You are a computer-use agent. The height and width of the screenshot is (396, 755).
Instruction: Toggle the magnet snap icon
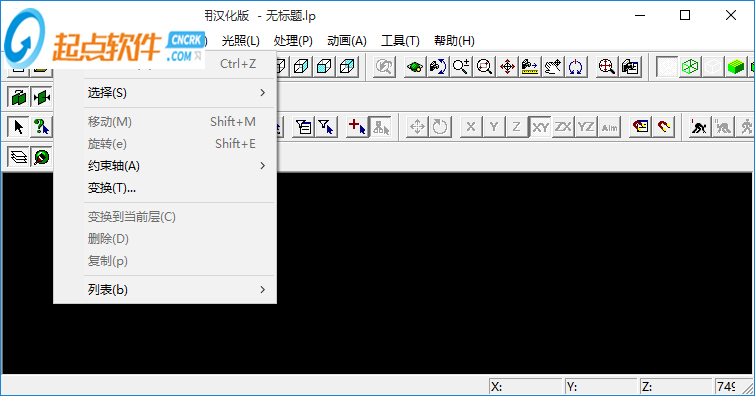pyautogui.click(x=664, y=127)
